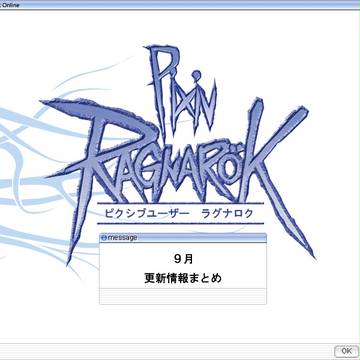
Task: Click the "9月" text in message box
Action: [x=183, y=259]
